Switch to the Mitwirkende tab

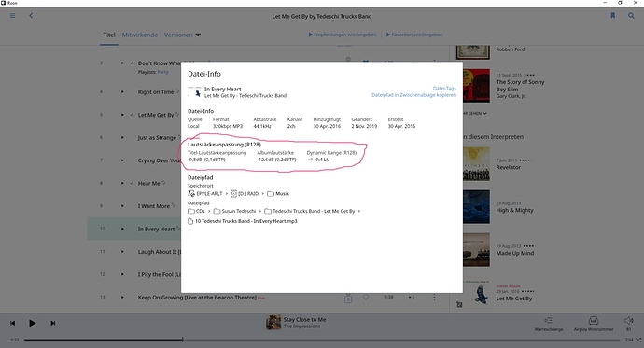tap(140, 35)
